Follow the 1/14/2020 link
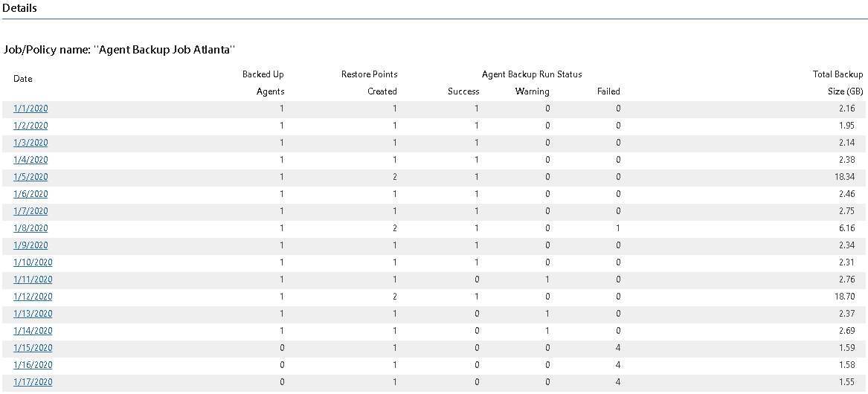868x394 pixels. pyautogui.click(x=33, y=331)
